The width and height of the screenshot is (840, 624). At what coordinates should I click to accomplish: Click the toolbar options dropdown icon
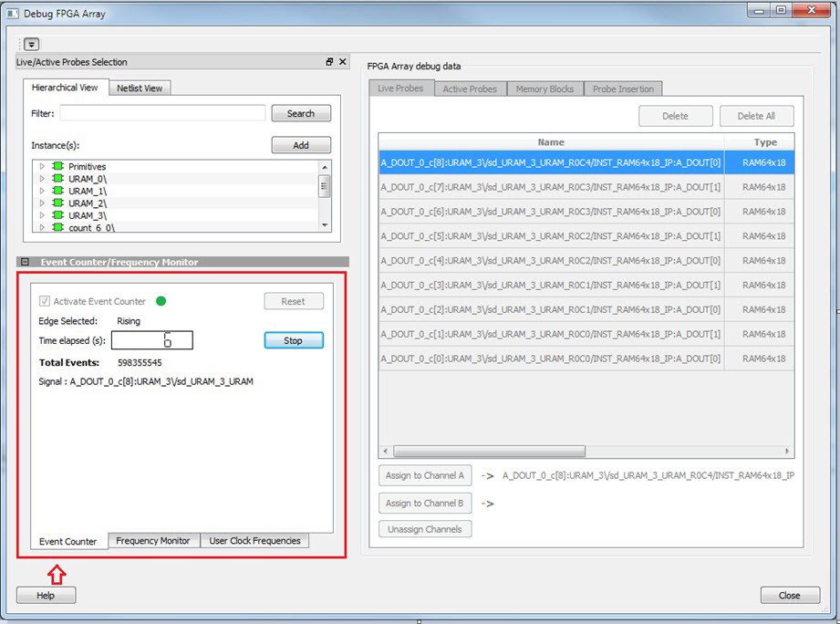(31, 44)
